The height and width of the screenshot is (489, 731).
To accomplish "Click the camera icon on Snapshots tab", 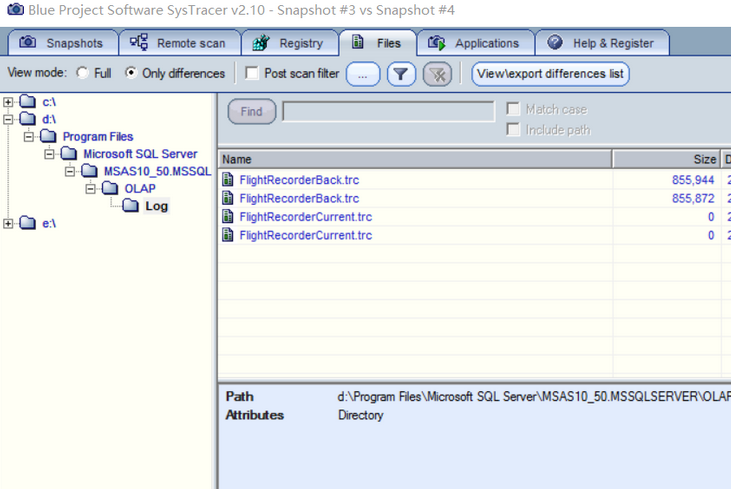I will point(28,42).
